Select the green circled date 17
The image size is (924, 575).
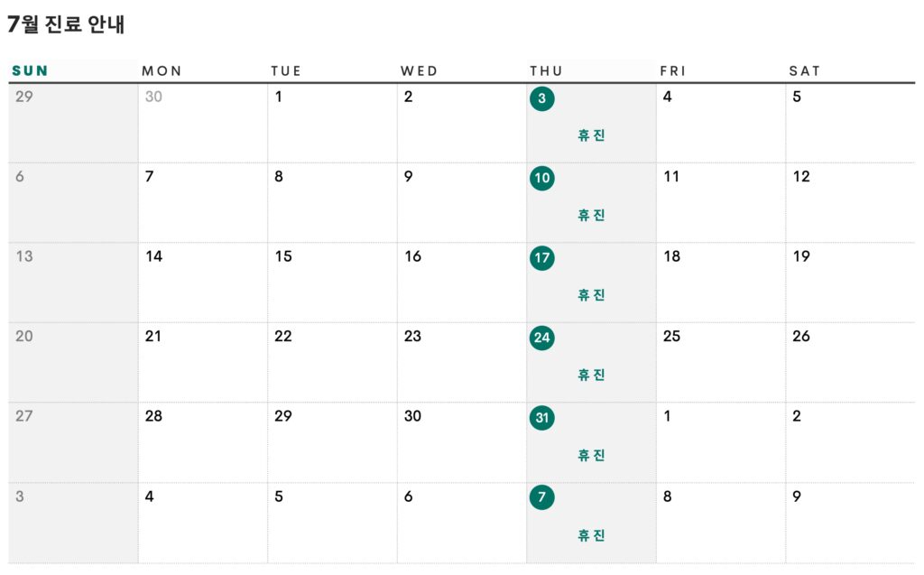point(541,258)
